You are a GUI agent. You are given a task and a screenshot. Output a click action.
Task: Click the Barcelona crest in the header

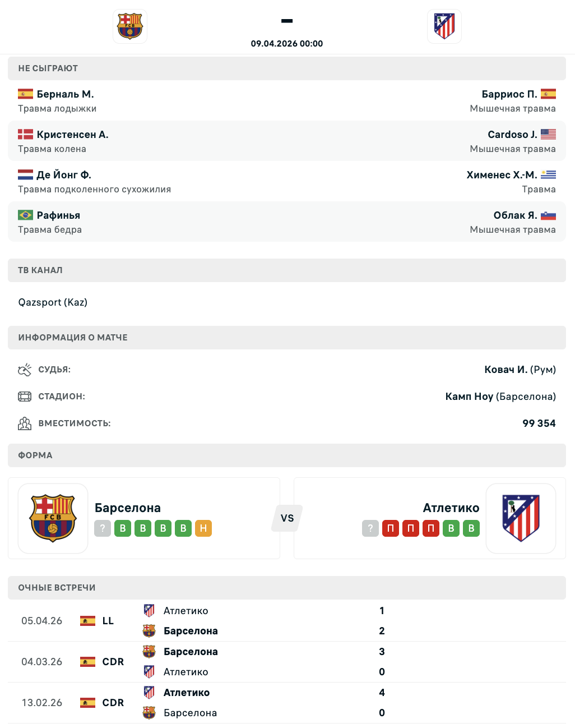pyautogui.click(x=130, y=26)
